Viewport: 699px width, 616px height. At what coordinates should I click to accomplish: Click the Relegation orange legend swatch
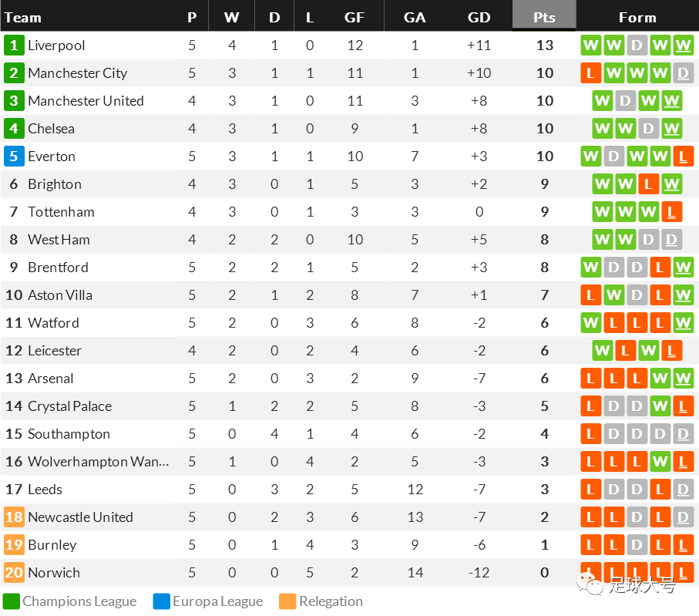point(287,601)
